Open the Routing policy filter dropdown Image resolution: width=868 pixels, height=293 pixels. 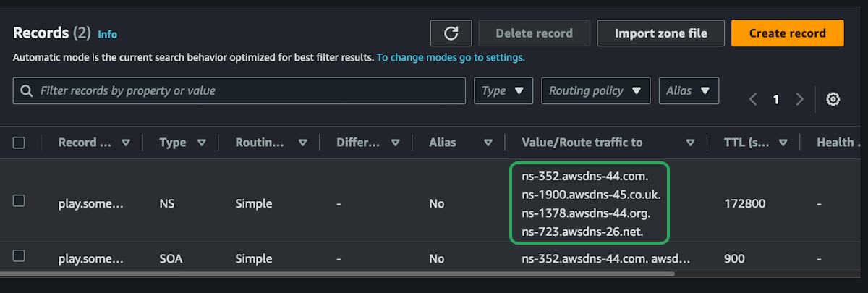point(595,91)
